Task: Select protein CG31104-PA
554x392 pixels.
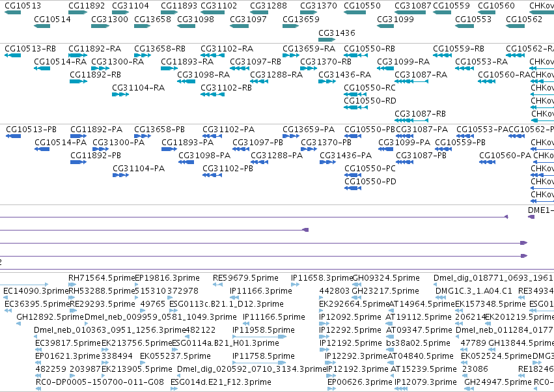Action: click(139, 169)
